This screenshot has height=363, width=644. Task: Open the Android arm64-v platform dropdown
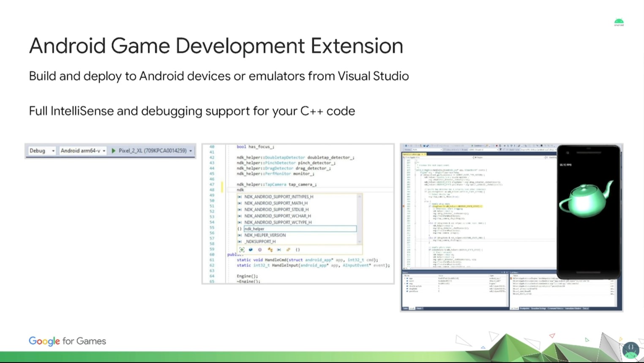pos(82,150)
